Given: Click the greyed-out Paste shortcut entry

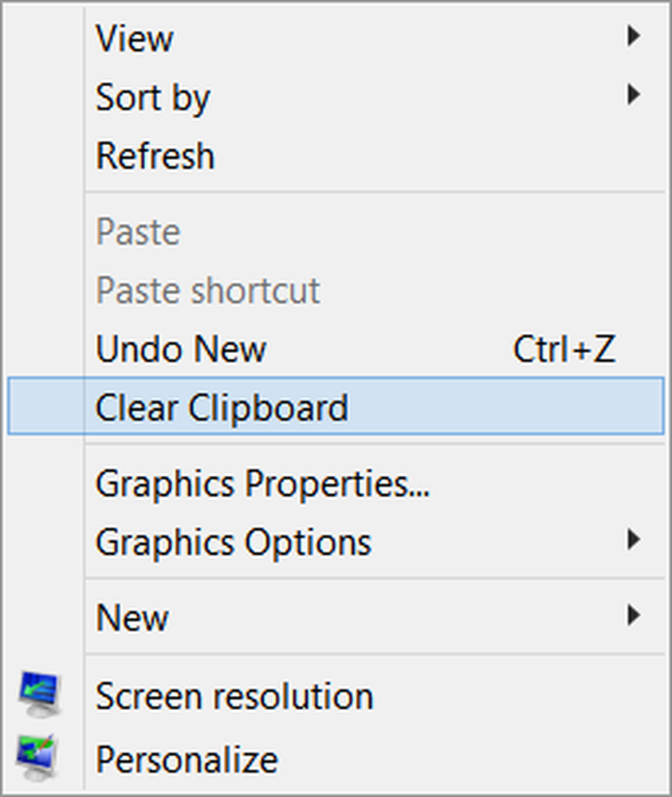Looking at the screenshot, I should click(x=207, y=291).
